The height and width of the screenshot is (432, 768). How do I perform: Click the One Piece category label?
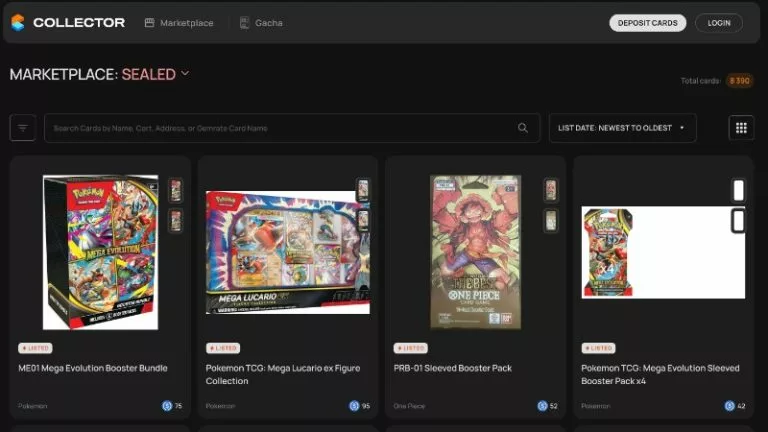(x=409, y=406)
